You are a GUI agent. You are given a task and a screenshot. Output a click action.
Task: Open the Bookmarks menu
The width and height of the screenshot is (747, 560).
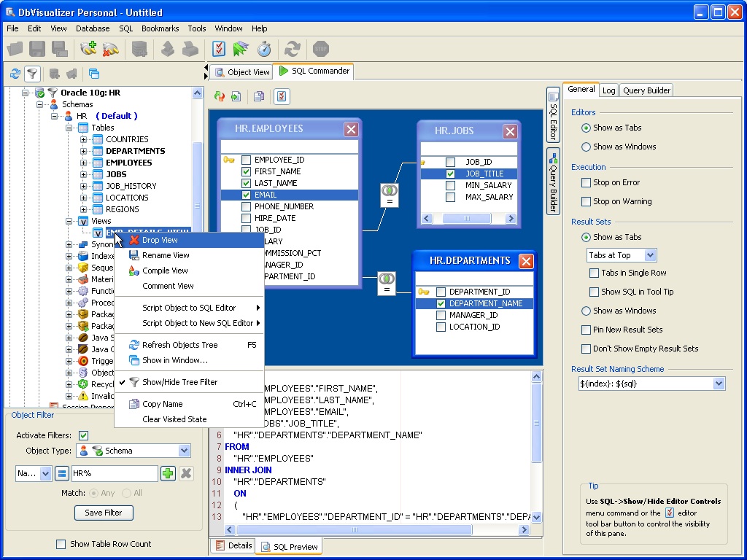[x=160, y=28]
